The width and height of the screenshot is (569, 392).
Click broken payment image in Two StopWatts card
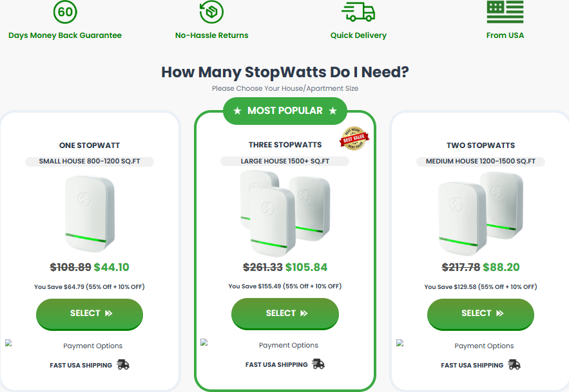pos(400,343)
